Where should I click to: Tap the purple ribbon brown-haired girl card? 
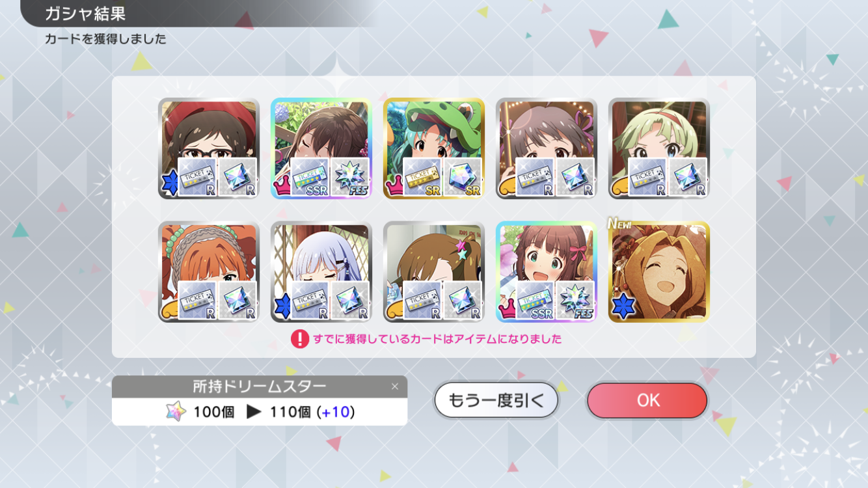547,148
